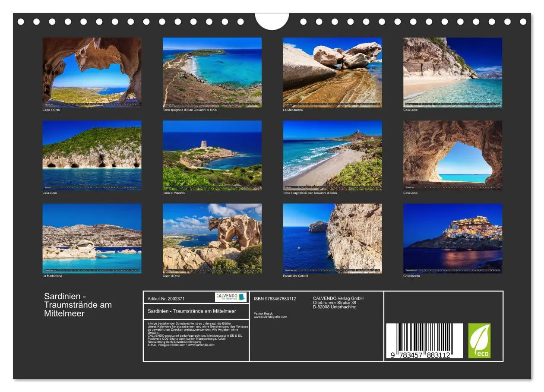Image resolution: width=544 pixels, height=392 pixels.
Task: Click the 'E-Mail: info@calvendo.com' line
Action: tap(181, 345)
